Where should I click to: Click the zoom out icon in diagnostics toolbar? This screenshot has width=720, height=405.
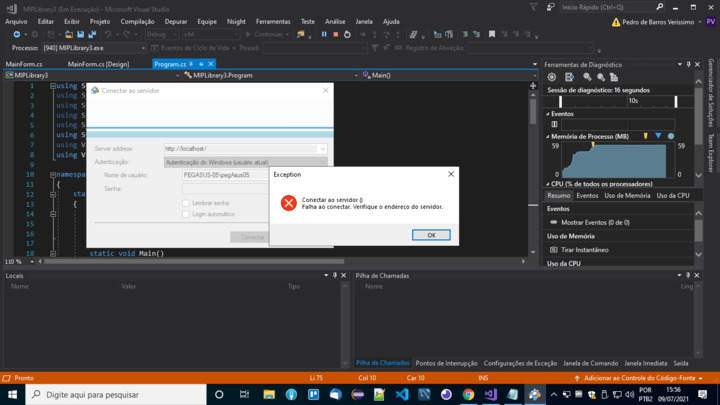click(601, 77)
